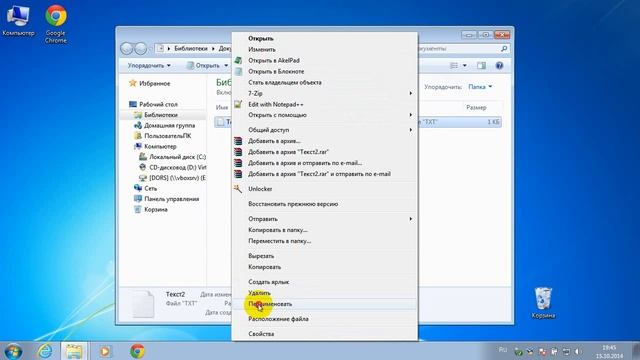Open the media player taskbar icon

point(105,351)
